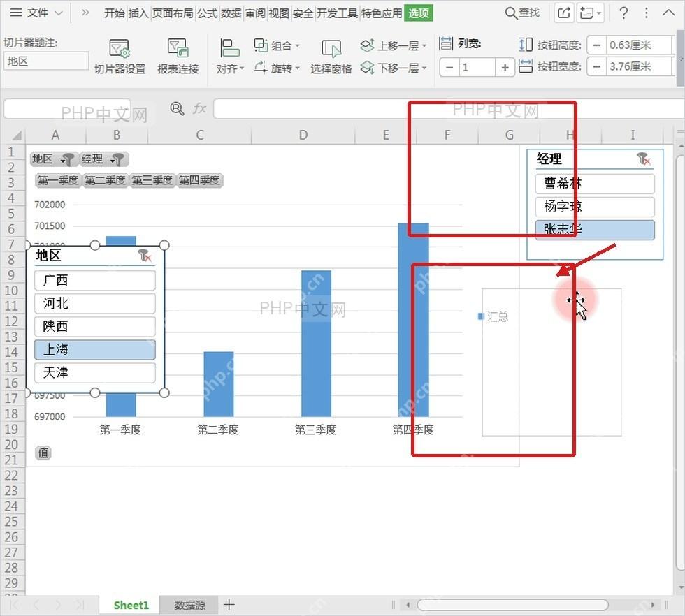
Task: Open the 公式 ribbon tab
Action: click(207, 13)
